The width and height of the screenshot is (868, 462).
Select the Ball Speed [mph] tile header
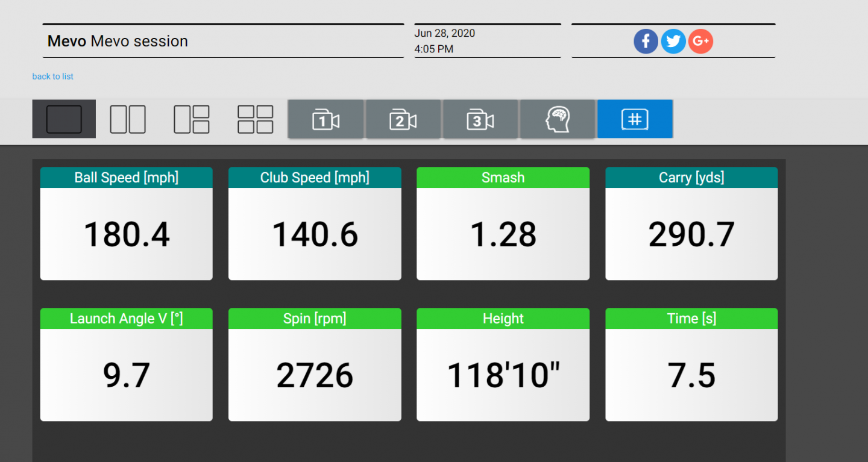[x=127, y=178]
